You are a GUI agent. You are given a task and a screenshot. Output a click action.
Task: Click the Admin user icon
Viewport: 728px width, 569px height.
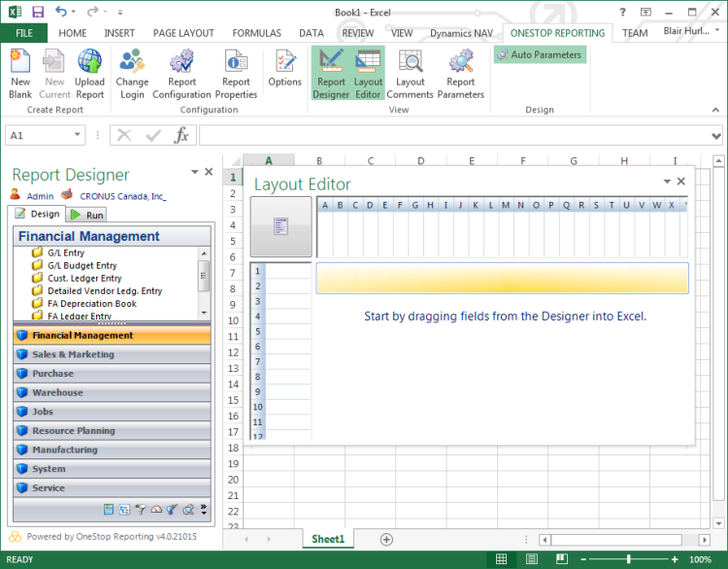15,194
